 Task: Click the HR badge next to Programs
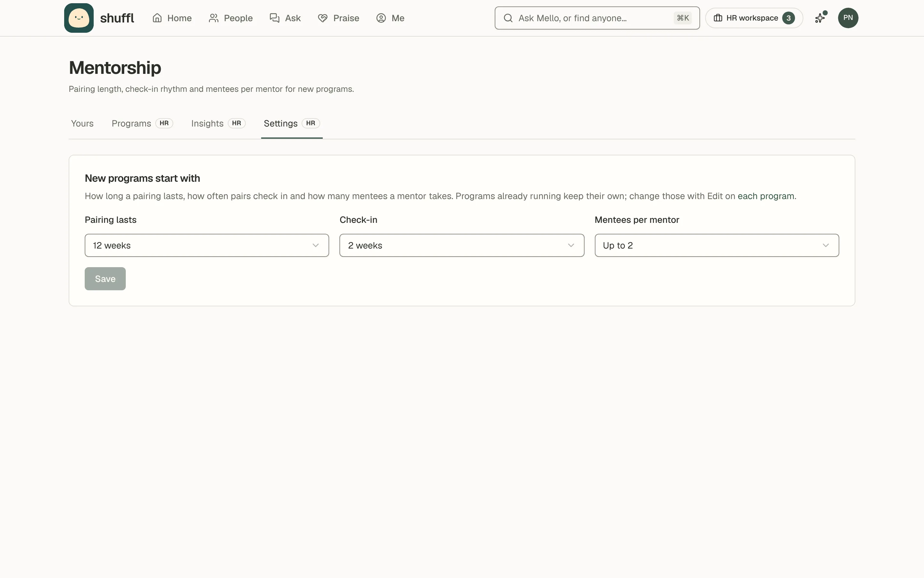point(164,123)
